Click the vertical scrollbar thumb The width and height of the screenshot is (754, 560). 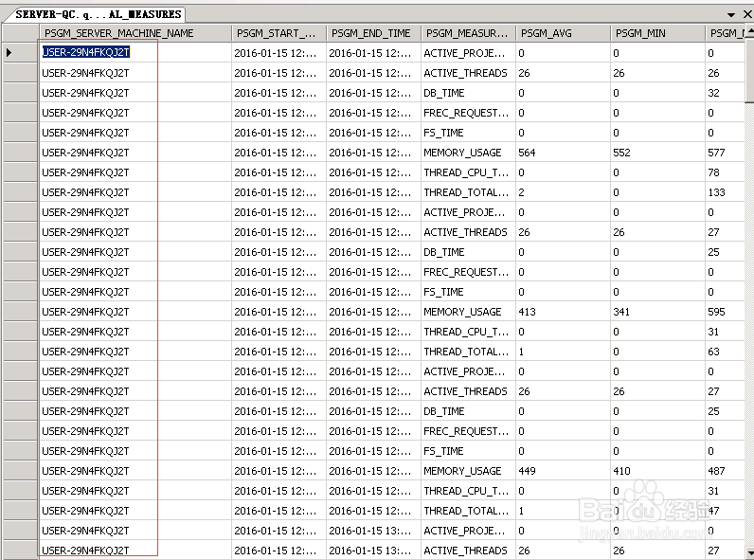(749, 72)
